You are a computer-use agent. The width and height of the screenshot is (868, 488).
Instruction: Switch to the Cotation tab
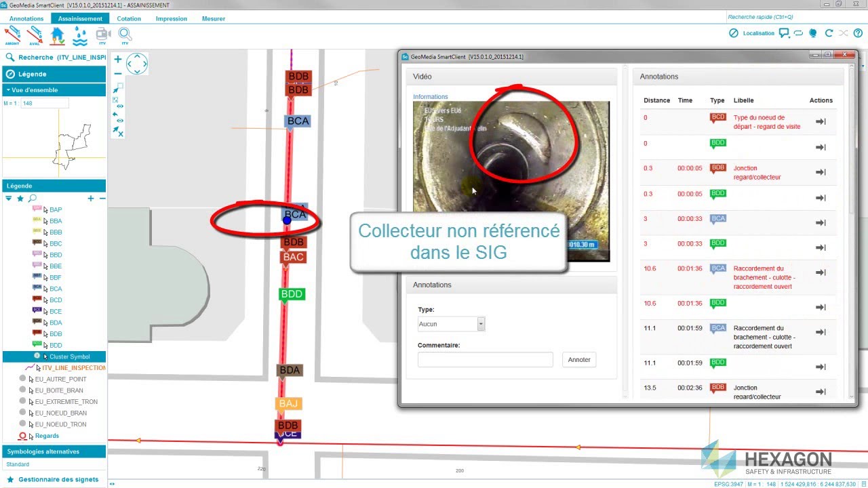(129, 18)
